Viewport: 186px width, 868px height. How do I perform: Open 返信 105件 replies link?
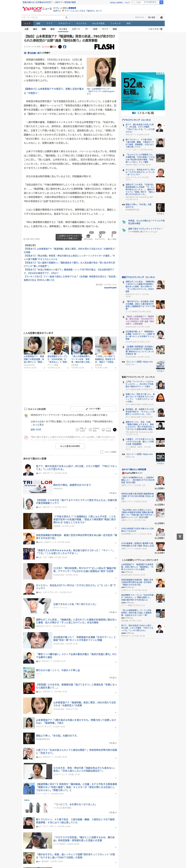36,430
